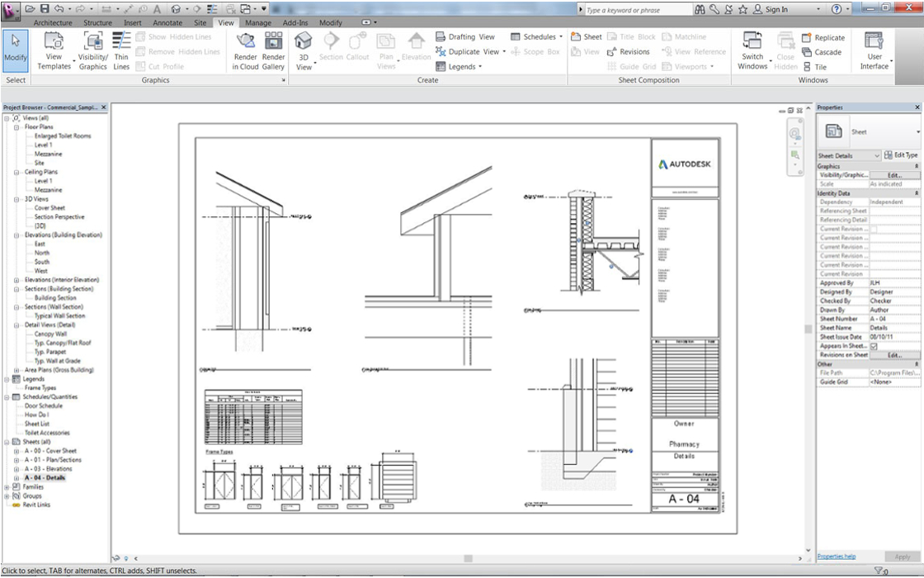
Task: Open the Properties help link
Action: [837, 557]
